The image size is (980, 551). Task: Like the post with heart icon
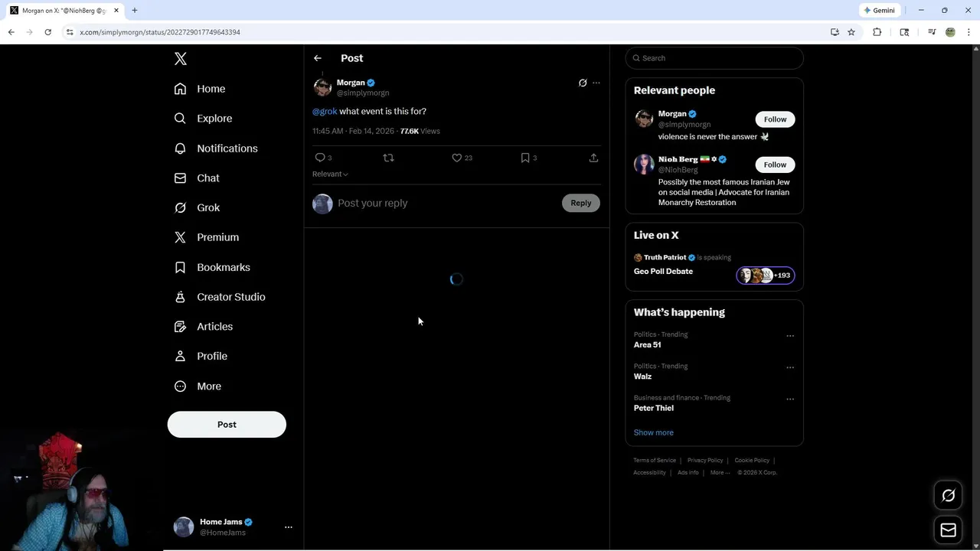(456, 158)
